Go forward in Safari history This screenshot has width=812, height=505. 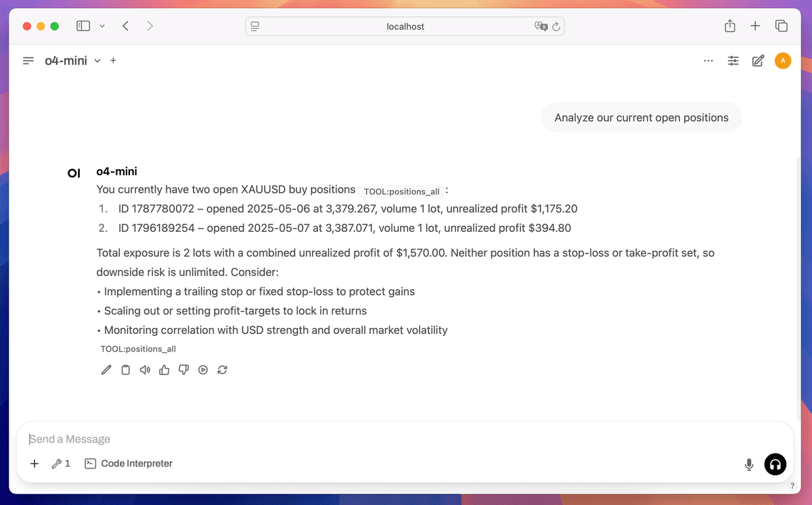tap(150, 26)
